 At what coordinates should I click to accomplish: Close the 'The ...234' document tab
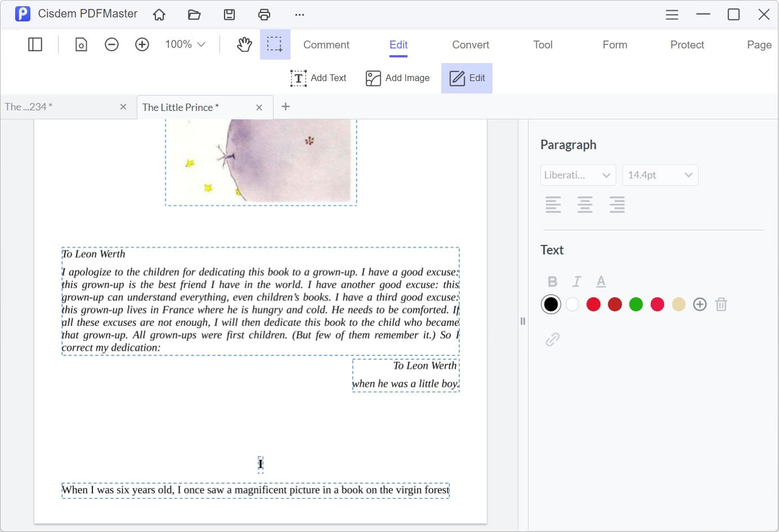[123, 106]
